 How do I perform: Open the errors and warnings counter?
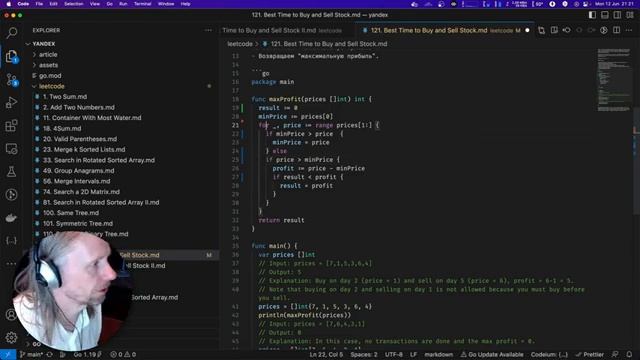click(123, 354)
